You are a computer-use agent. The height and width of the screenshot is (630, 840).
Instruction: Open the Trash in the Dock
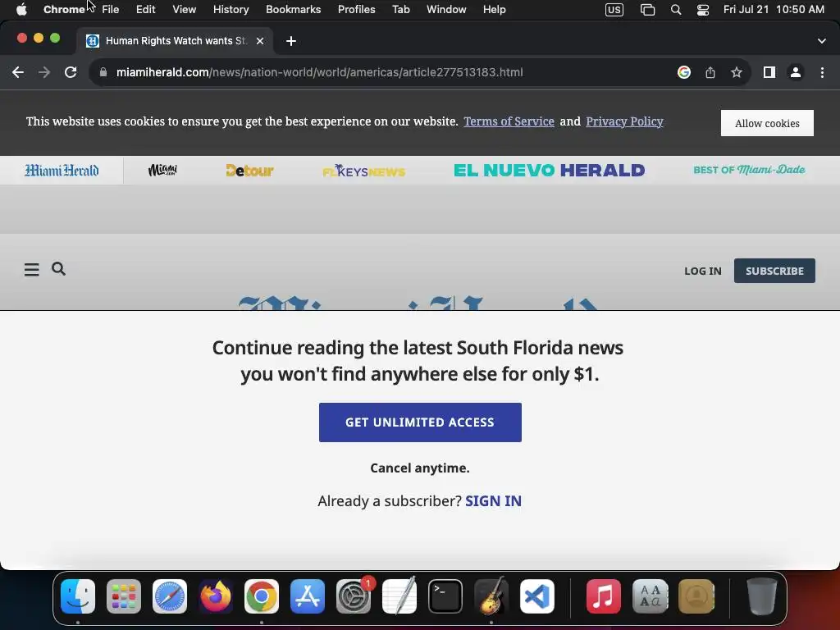point(761,596)
